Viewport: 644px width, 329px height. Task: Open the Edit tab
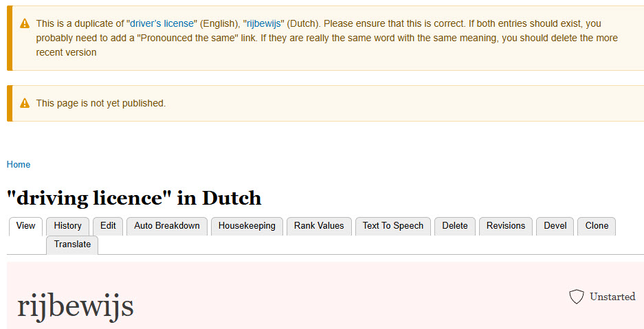(x=108, y=226)
